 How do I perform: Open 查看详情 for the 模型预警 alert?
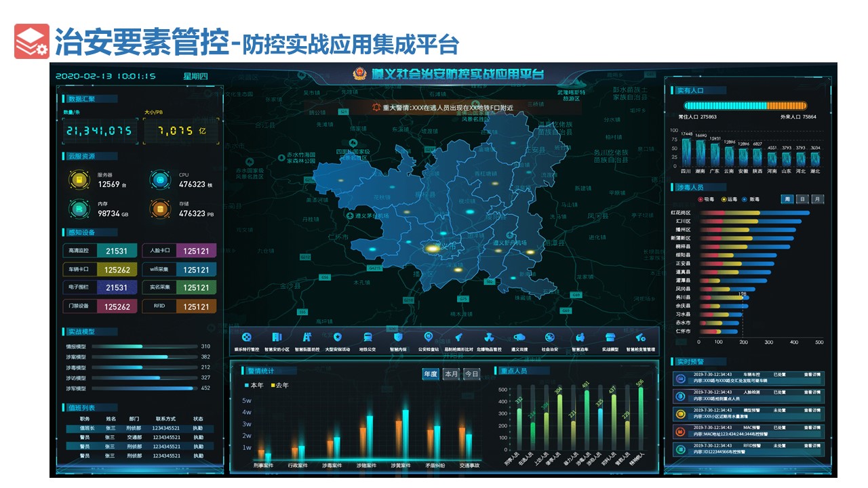coord(812,409)
